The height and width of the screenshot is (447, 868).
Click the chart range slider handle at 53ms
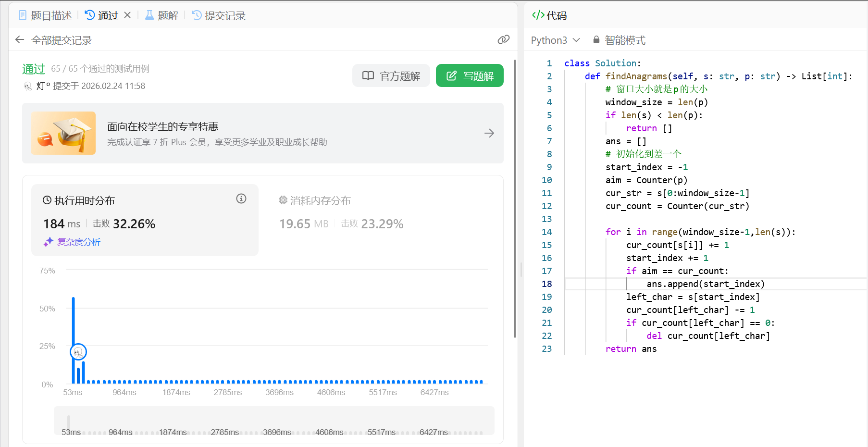69,423
